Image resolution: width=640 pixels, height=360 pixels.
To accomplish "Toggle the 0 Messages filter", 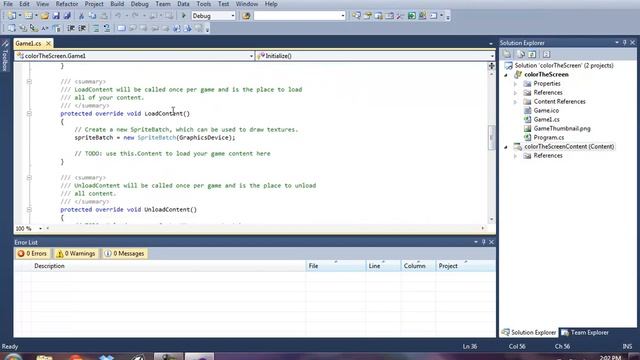I will (124, 253).
